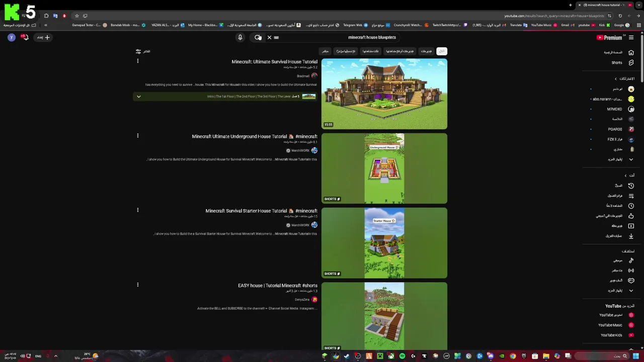
Task: Click the magnifier search button
Action: tap(258, 37)
